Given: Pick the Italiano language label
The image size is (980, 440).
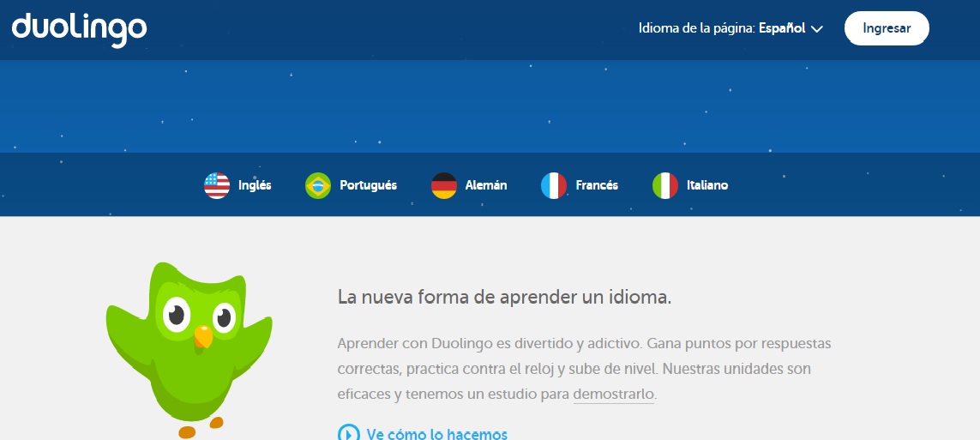Looking at the screenshot, I should pyautogui.click(x=707, y=185).
